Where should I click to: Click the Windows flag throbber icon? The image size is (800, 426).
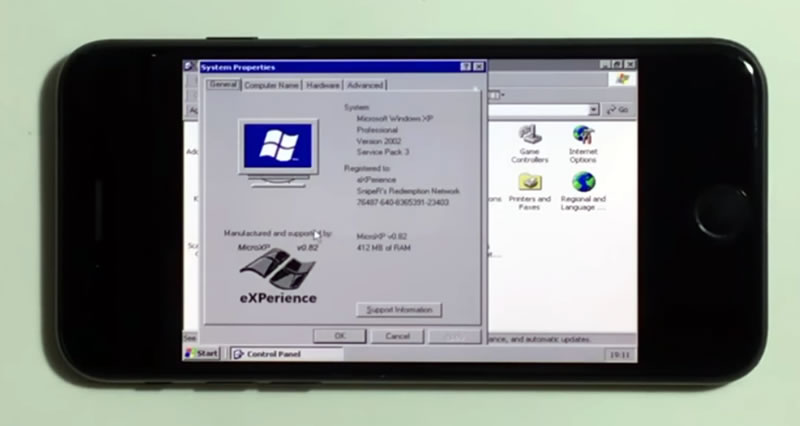point(623,79)
